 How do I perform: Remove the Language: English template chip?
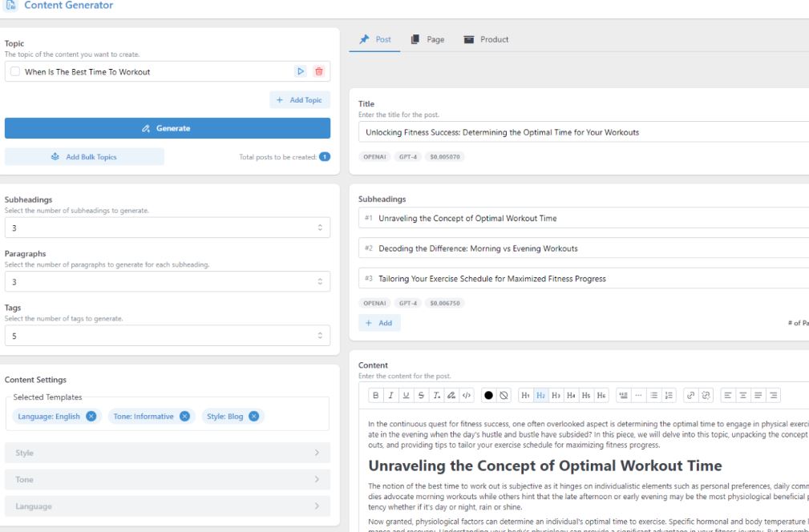coord(91,417)
